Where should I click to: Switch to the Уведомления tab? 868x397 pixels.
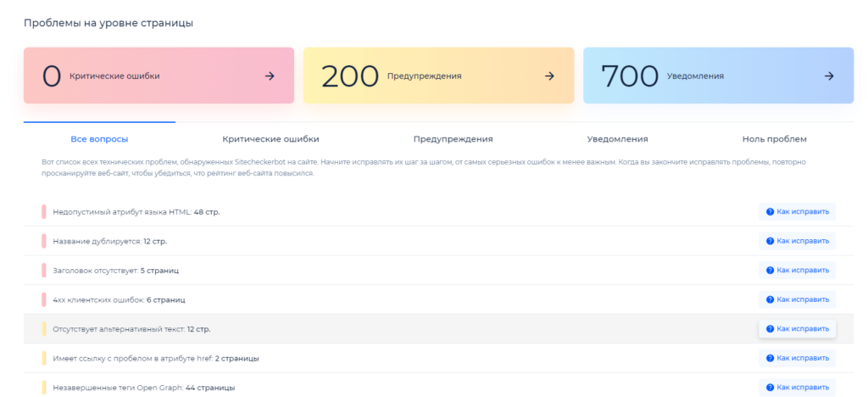point(617,139)
